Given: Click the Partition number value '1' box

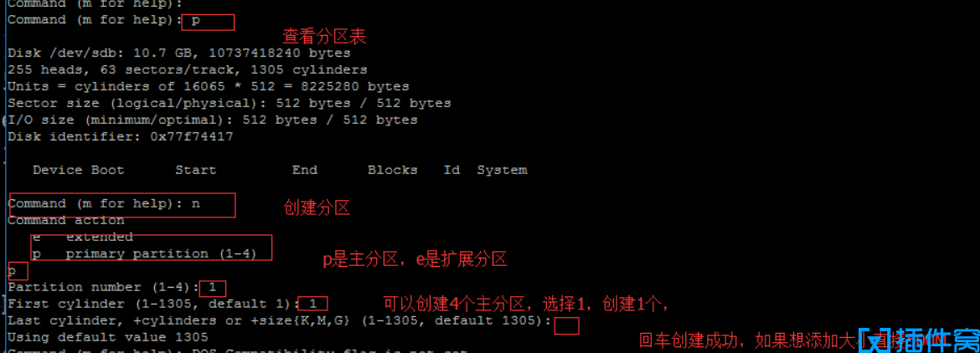Looking at the screenshot, I should [x=213, y=288].
